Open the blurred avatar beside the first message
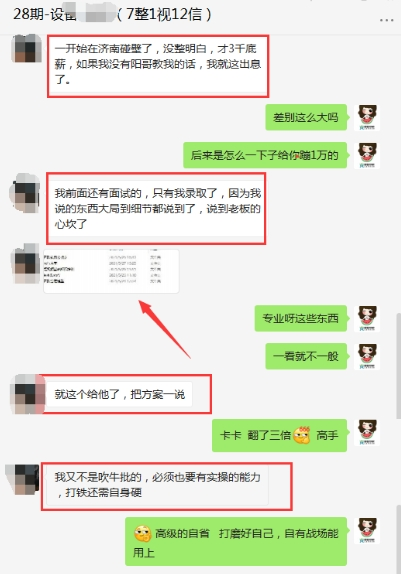Image resolution: width=401 pixels, height=574 pixels. 27,48
